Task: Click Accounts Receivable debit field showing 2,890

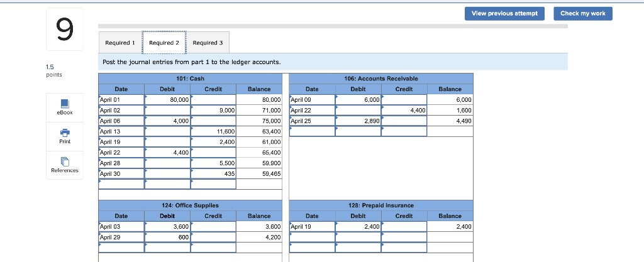Action: click(x=358, y=121)
